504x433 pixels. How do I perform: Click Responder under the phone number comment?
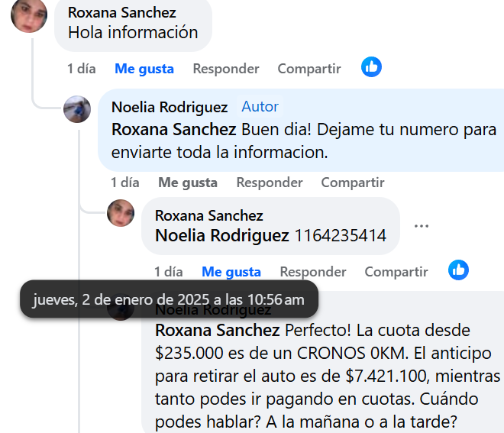313,272
